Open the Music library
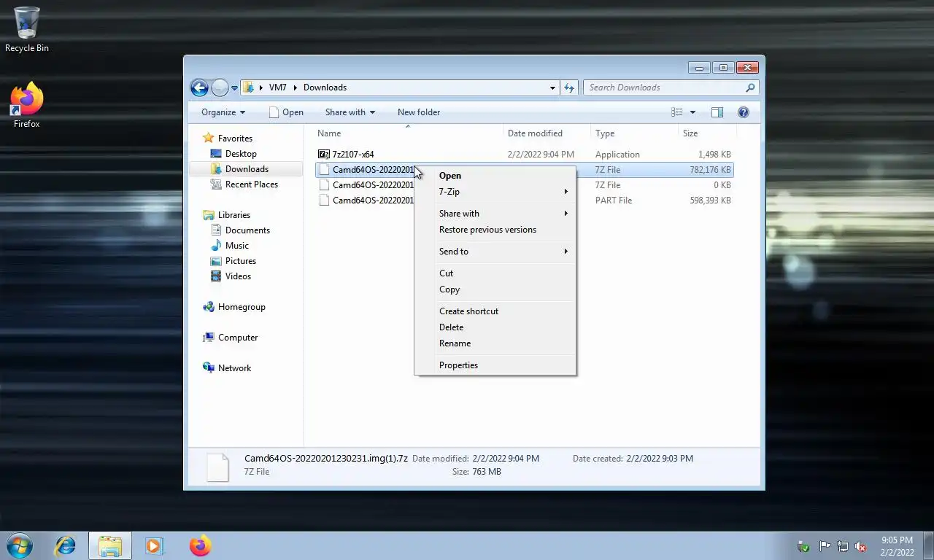This screenshot has width=934, height=560. pyautogui.click(x=237, y=246)
